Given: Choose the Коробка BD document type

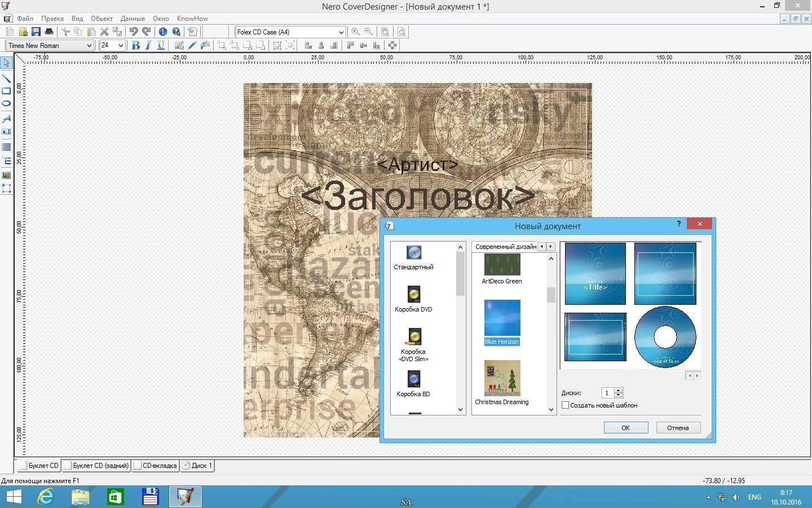Looking at the screenshot, I should tap(414, 384).
